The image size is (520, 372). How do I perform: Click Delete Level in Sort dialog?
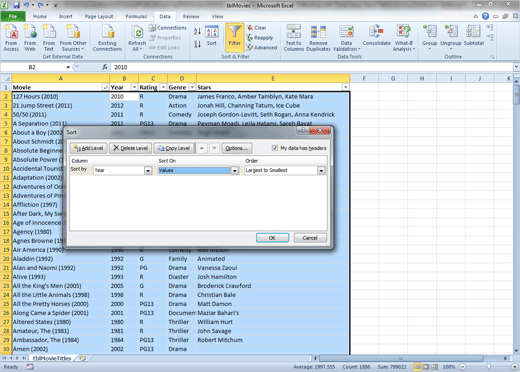(x=131, y=148)
